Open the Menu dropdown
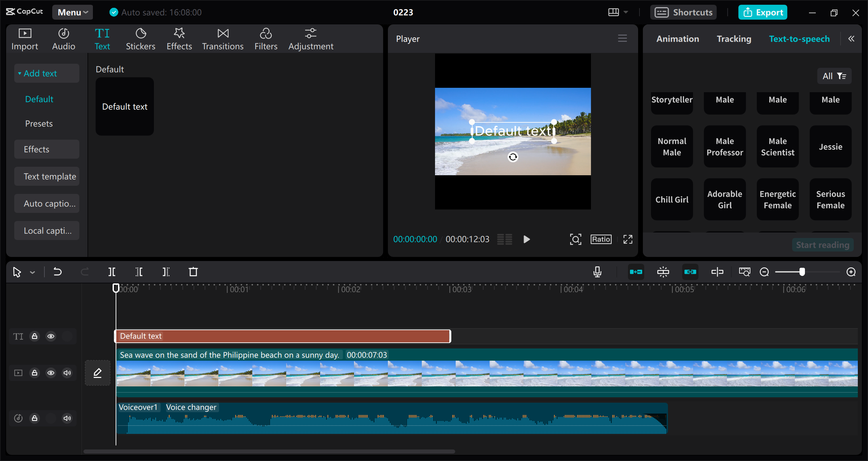The height and width of the screenshot is (461, 868). tap(73, 13)
